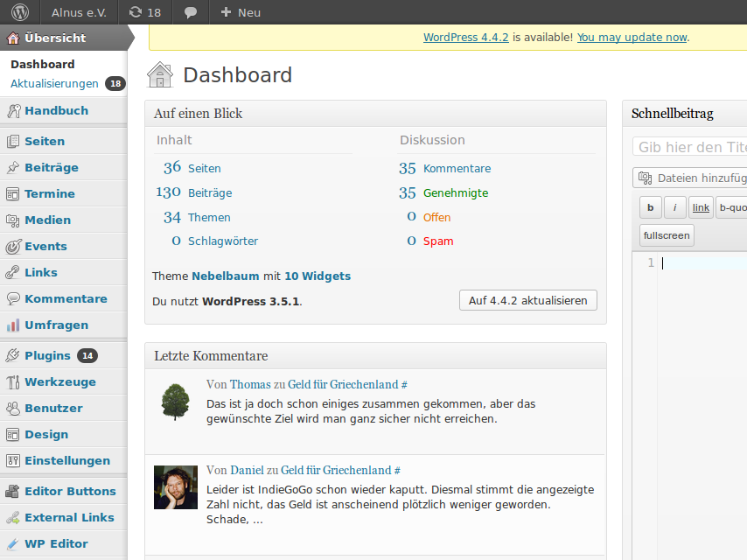Screen dimensions: 747x560
Task: Click the house icon next to Übersicht
Action: [13, 38]
